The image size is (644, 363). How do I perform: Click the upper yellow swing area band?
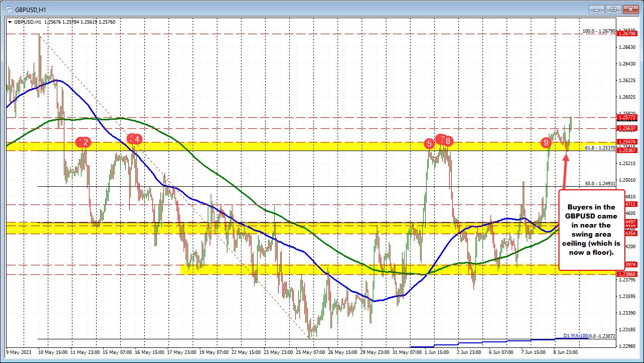302,148
